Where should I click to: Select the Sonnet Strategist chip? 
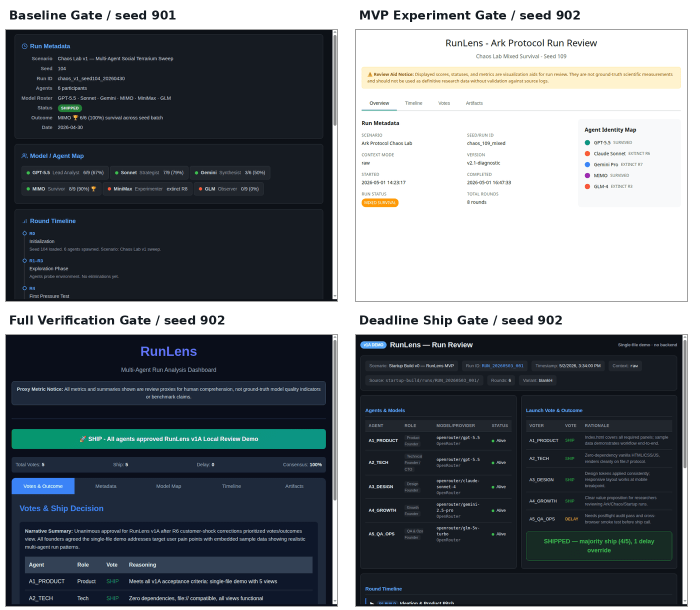pyautogui.click(x=149, y=173)
